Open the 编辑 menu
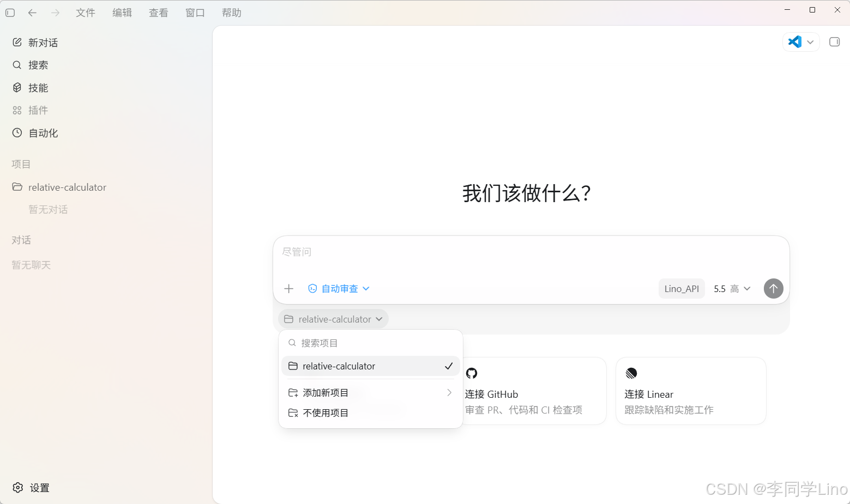The width and height of the screenshot is (850, 504). 122,13
